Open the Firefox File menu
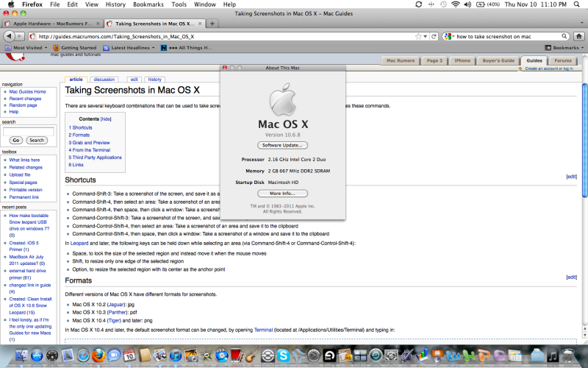The image size is (588, 368). pyautogui.click(x=54, y=4)
